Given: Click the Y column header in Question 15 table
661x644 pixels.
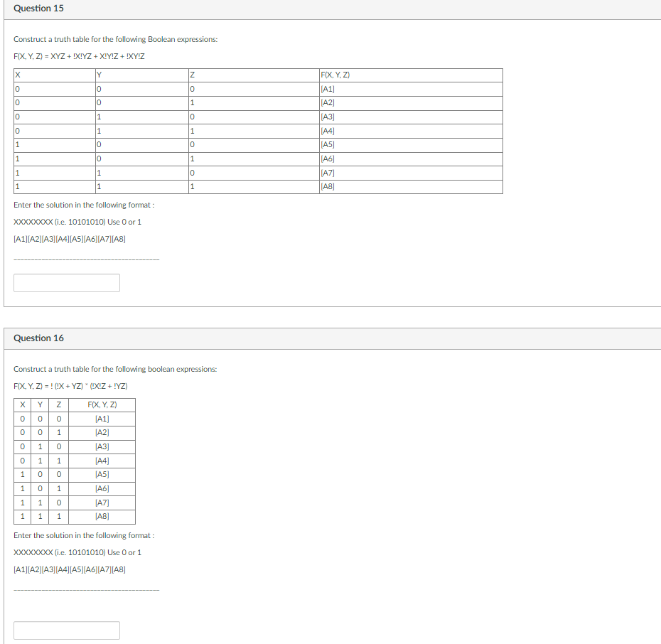Looking at the screenshot, I should 98,74.
